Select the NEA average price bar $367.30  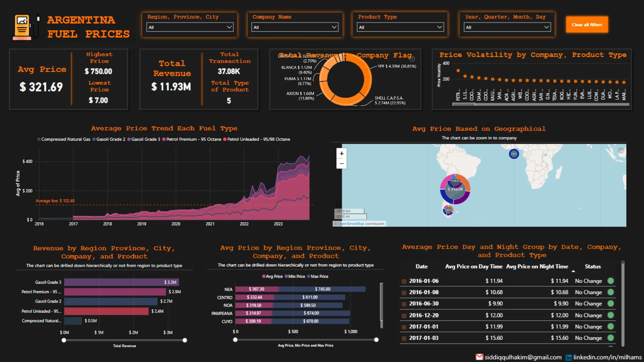[257, 289]
